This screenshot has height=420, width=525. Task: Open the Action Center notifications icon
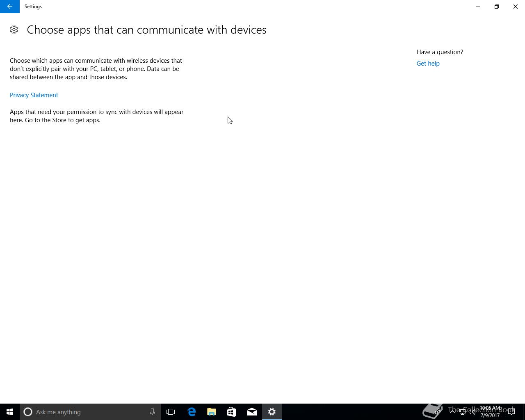click(x=511, y=412)
